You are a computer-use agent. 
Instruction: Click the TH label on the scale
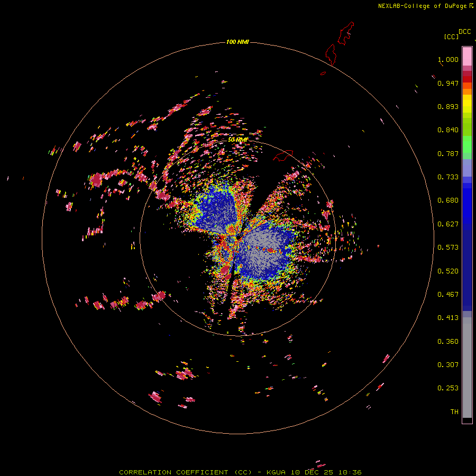tap(454, 412)
